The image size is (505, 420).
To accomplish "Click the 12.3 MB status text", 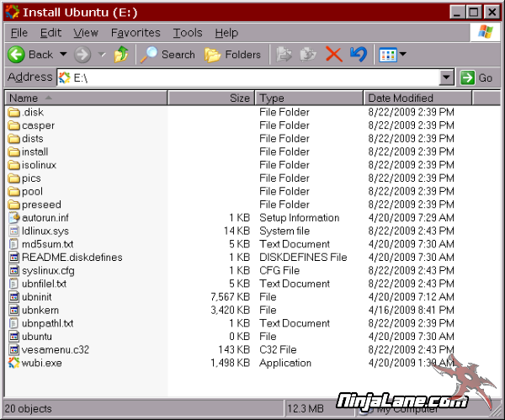I will point(306,409).
